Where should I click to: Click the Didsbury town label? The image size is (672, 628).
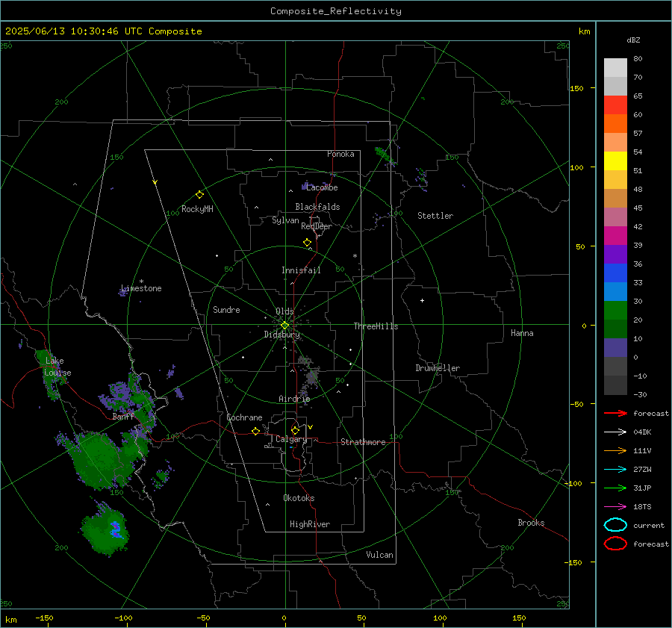tap(281, 335)
